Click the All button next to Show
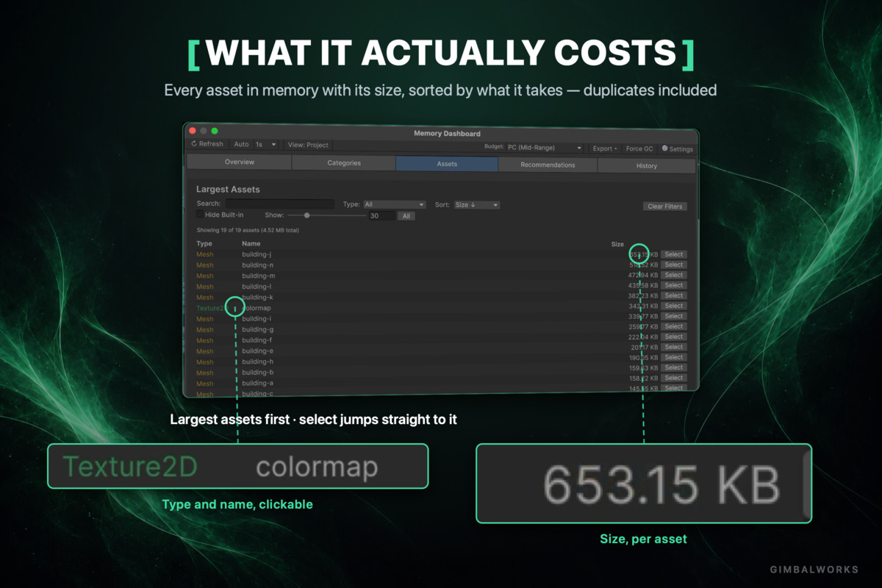This screenshot has width=882, height=588. tap(406, 216)
